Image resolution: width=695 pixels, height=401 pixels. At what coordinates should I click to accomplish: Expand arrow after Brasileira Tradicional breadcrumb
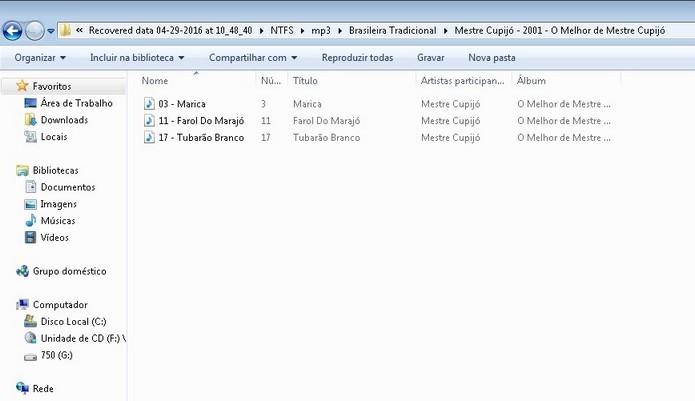445,31
